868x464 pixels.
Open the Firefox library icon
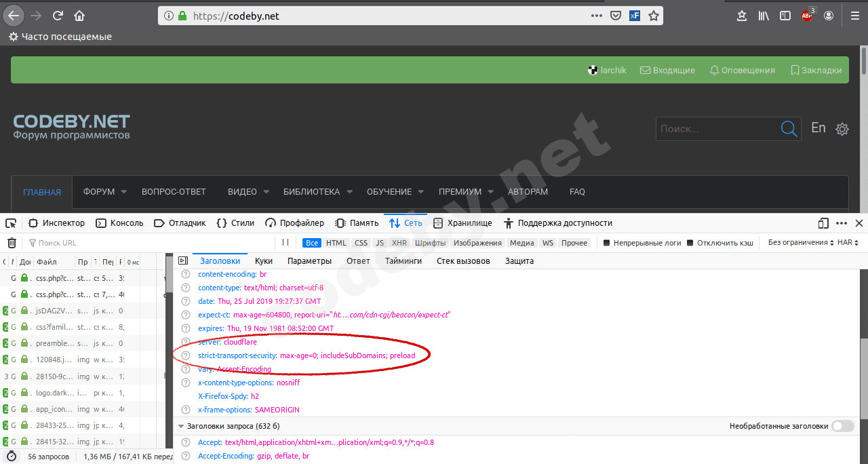(x=764, y=16)
